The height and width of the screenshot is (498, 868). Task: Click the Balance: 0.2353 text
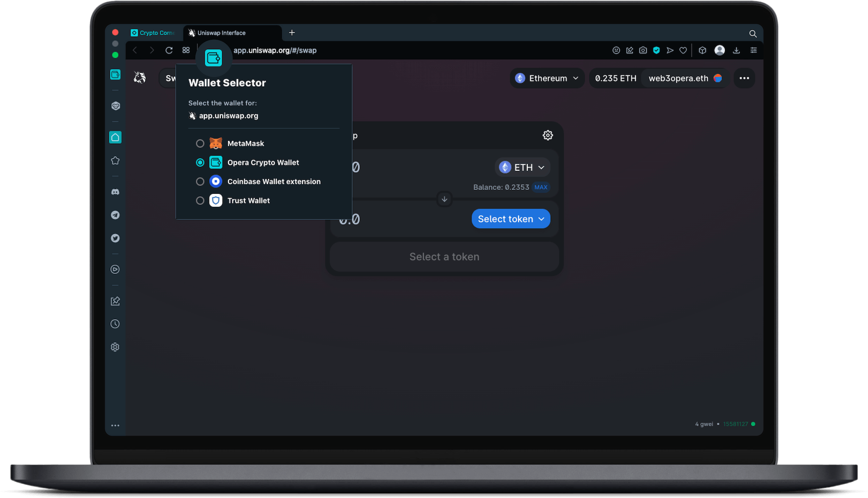tap(501, 187)
